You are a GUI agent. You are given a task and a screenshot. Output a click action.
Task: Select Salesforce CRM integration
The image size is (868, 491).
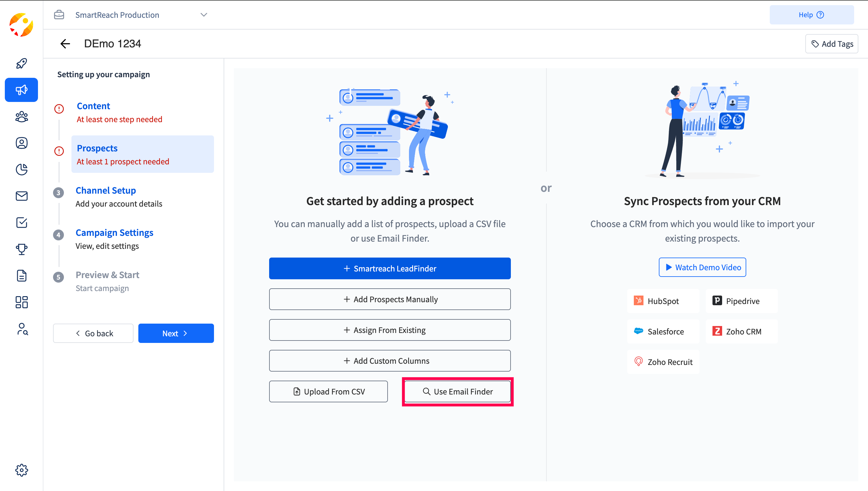click(663, 331)
